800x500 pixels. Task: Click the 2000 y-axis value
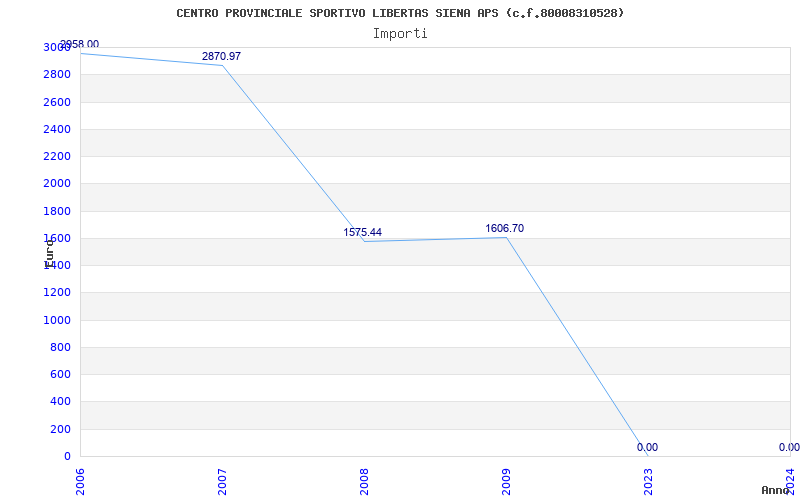57,184
